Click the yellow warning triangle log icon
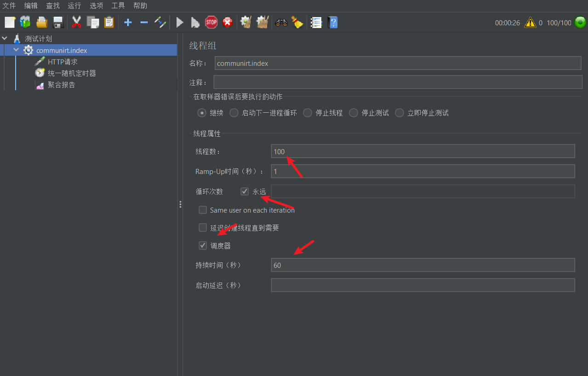 pyautogui.click(x=531, y=22)
